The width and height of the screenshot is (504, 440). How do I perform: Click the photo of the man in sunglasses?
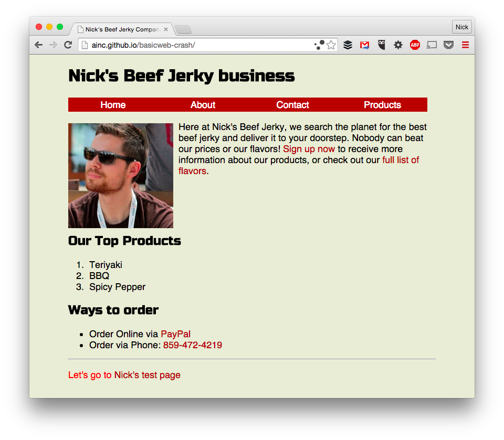point(121,176)
